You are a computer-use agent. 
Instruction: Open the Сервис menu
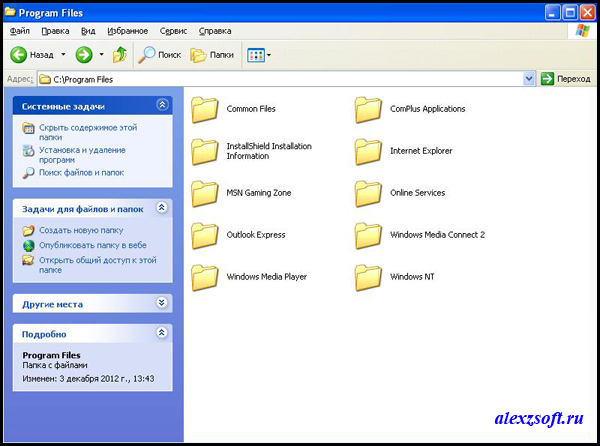tap(173, 31)
